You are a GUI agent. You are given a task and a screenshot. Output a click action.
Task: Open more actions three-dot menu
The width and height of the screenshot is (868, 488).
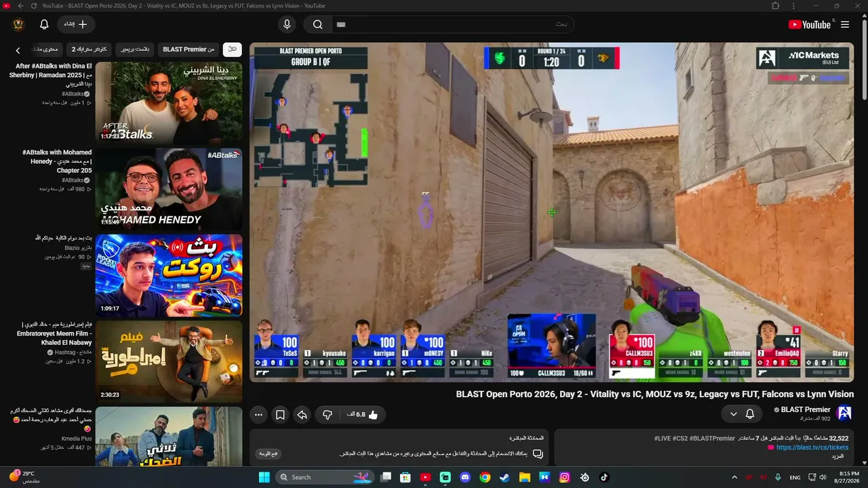click(258, 415)
